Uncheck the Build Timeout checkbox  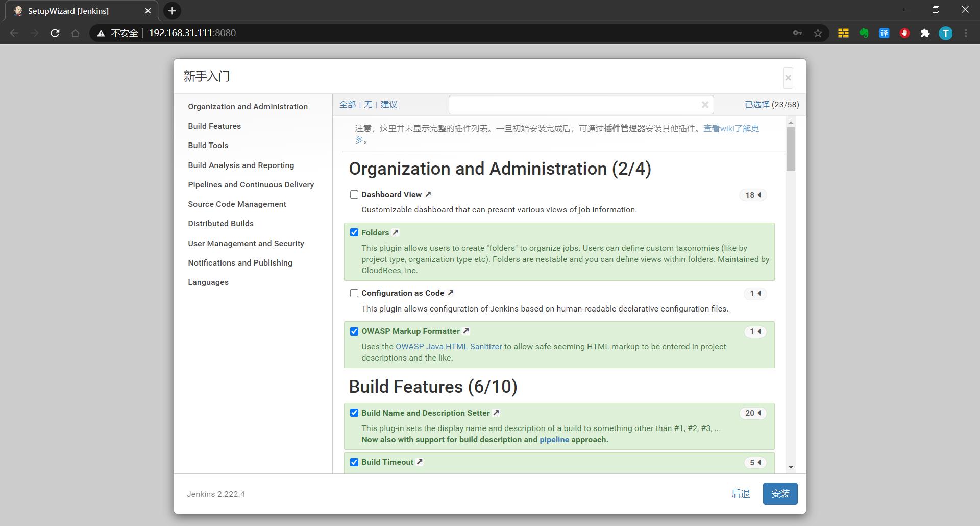tap(354, 462)
